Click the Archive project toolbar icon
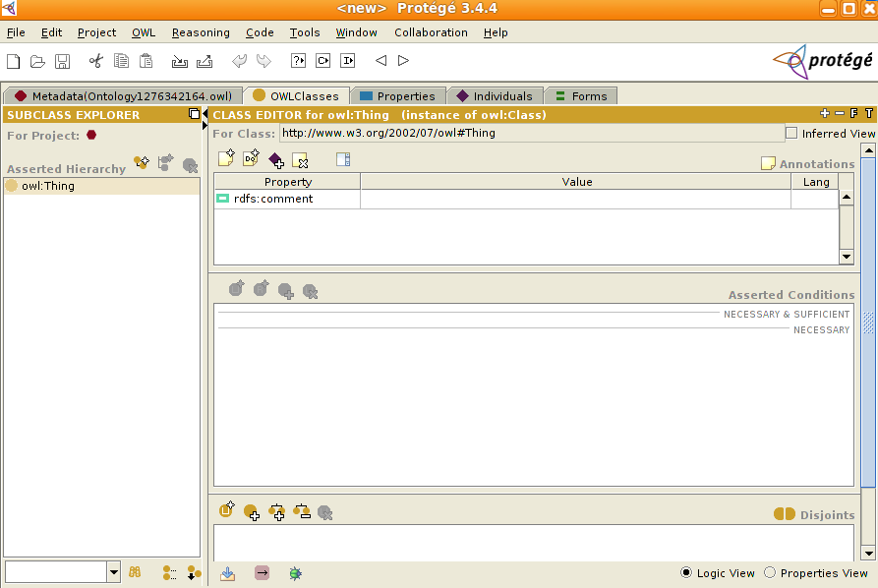Image resolution: width=878 pixels, height=588 pixels. [180, 61]
